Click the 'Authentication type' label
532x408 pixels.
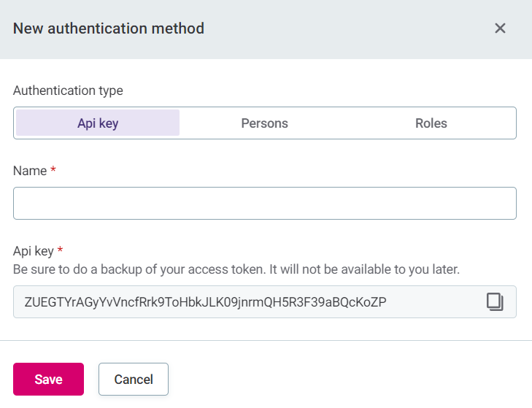tap(68, 91)
